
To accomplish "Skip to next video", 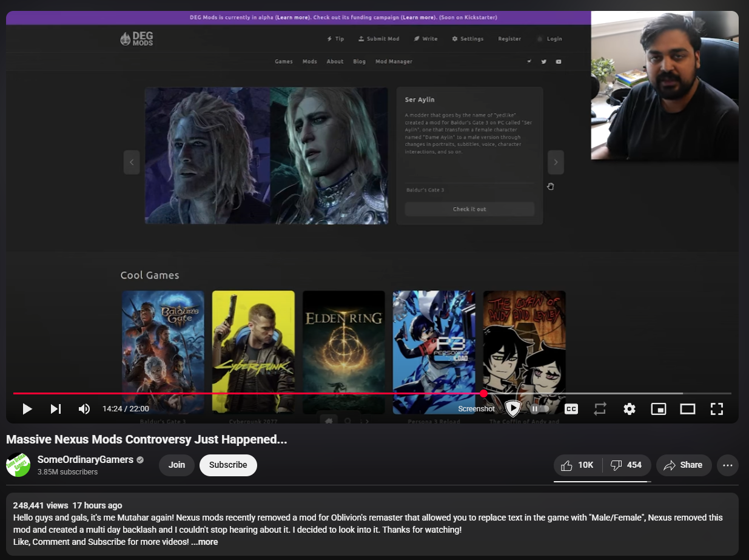I will pyautogui.click(x=55, y=409).
